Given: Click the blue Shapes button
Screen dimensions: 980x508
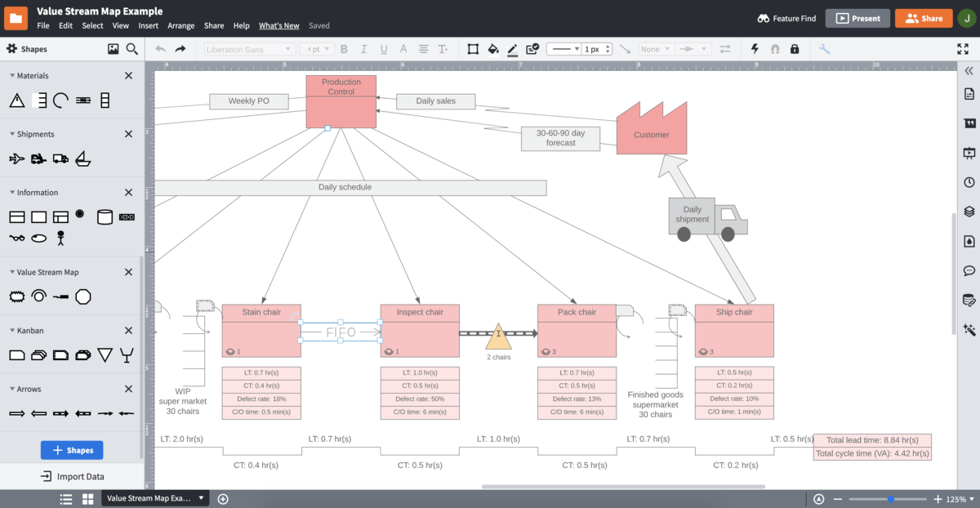Looking at the screenshot, I should point(72,450).
